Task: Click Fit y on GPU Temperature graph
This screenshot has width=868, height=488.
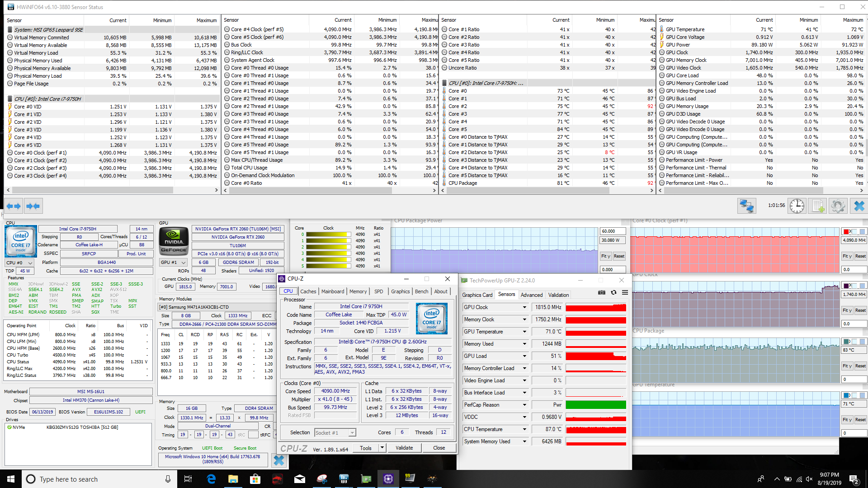Action: pos(847,420)
